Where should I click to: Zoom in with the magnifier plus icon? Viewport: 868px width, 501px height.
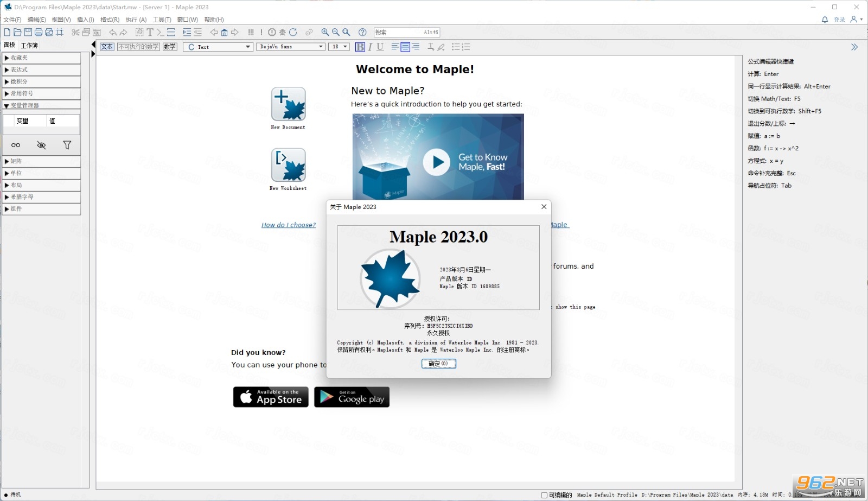click(325, 33)
